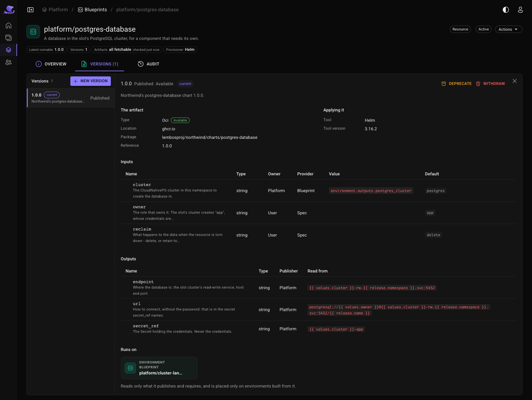Click the 'postgres' default value
Screen dimensions: 532x400
(x=436, y=191)
